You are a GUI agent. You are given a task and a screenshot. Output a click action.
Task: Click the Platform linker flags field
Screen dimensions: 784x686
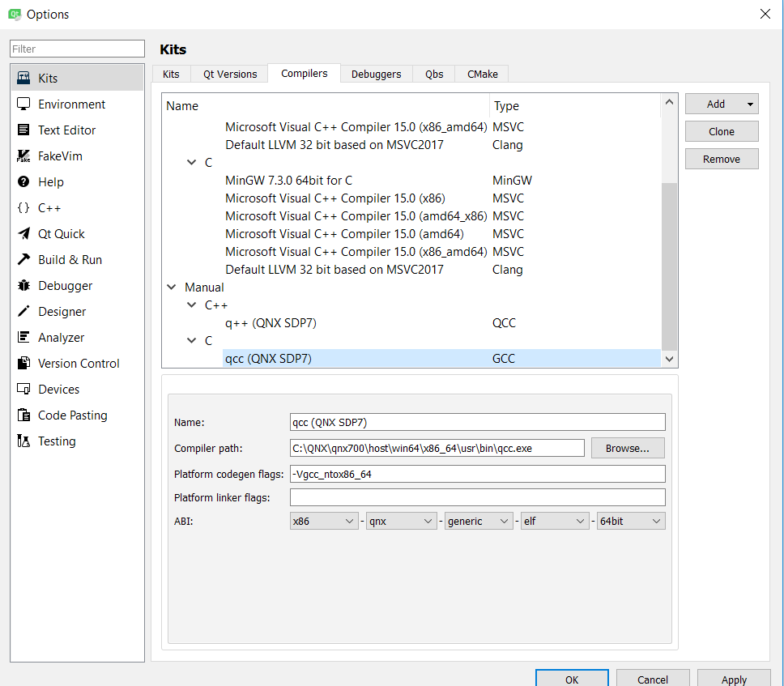pos(478,497)
